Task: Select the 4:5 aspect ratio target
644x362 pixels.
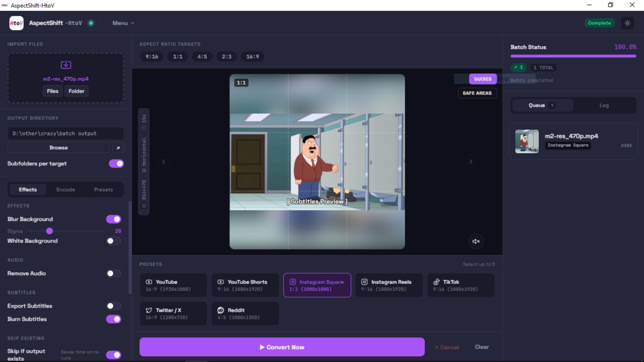Action: point(202,56)
